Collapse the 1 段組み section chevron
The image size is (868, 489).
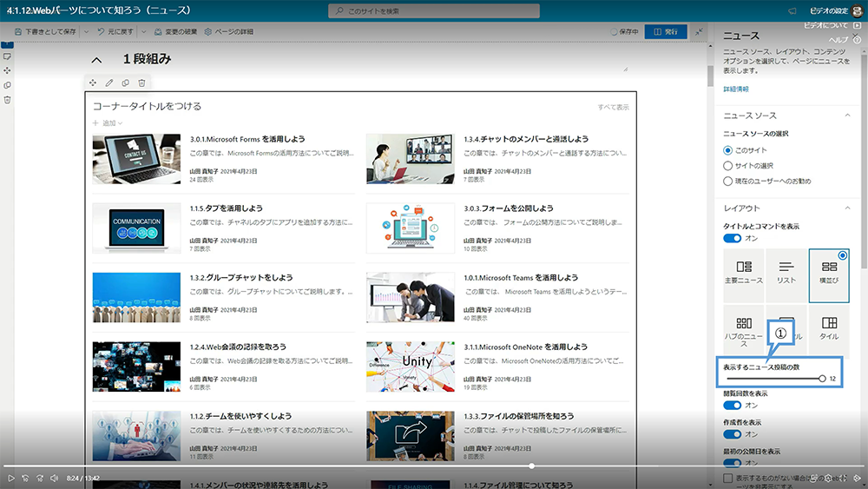coord(96,60)
